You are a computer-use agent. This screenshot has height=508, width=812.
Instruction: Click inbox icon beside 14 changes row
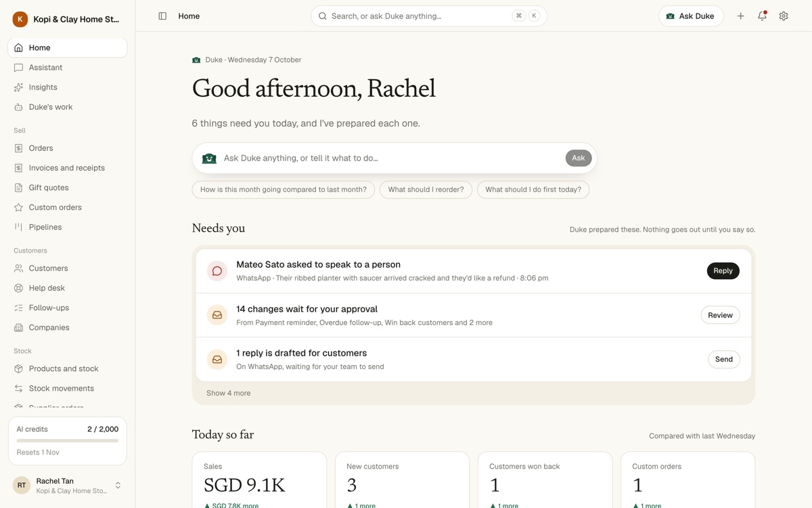point(217,315)
